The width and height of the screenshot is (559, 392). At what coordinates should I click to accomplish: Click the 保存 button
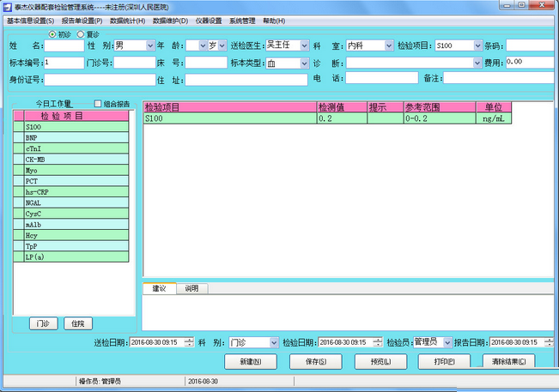(315, 361)
